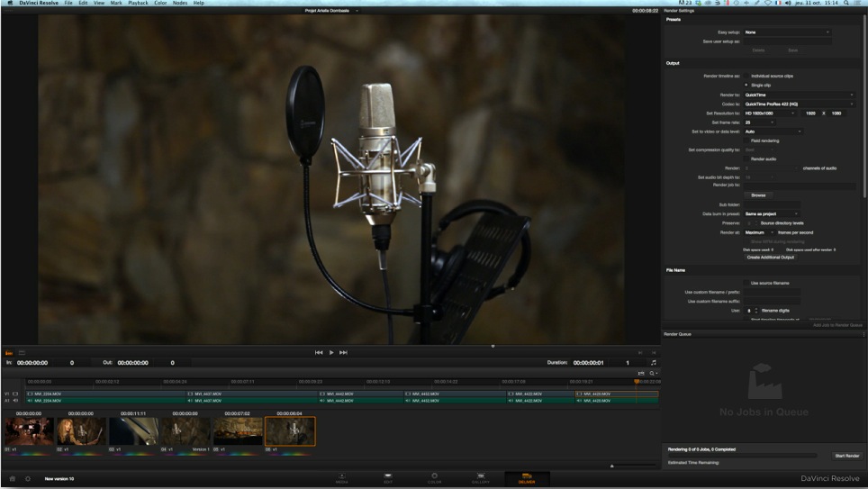Viewport: 868px width, 489px height.
Task: Open the Set frame rate dropdown
Action: point(759,122)
